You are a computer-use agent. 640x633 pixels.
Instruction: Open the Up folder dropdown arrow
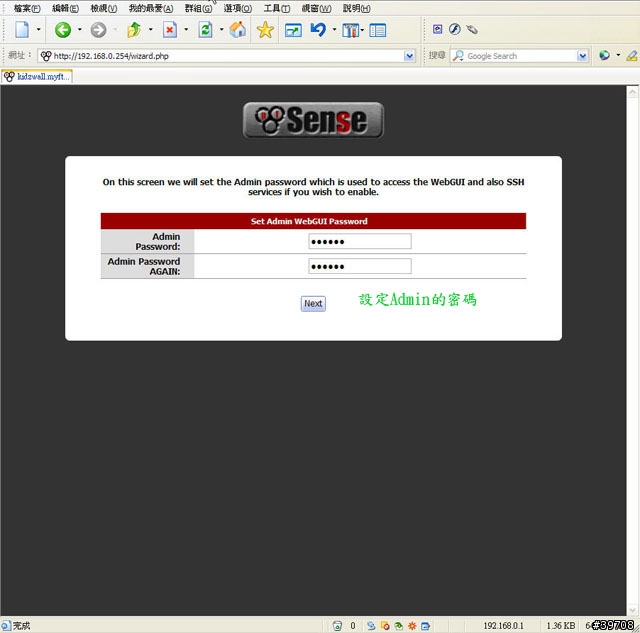151,29
